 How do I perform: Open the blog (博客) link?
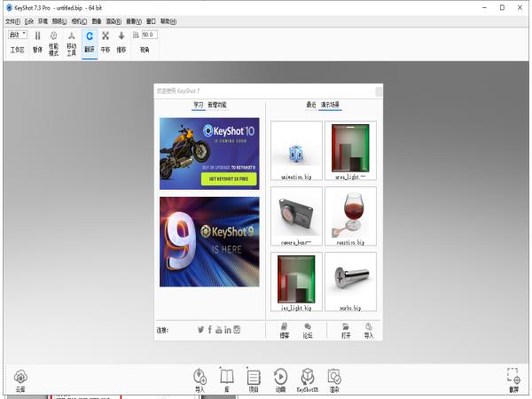coord(285,331)
